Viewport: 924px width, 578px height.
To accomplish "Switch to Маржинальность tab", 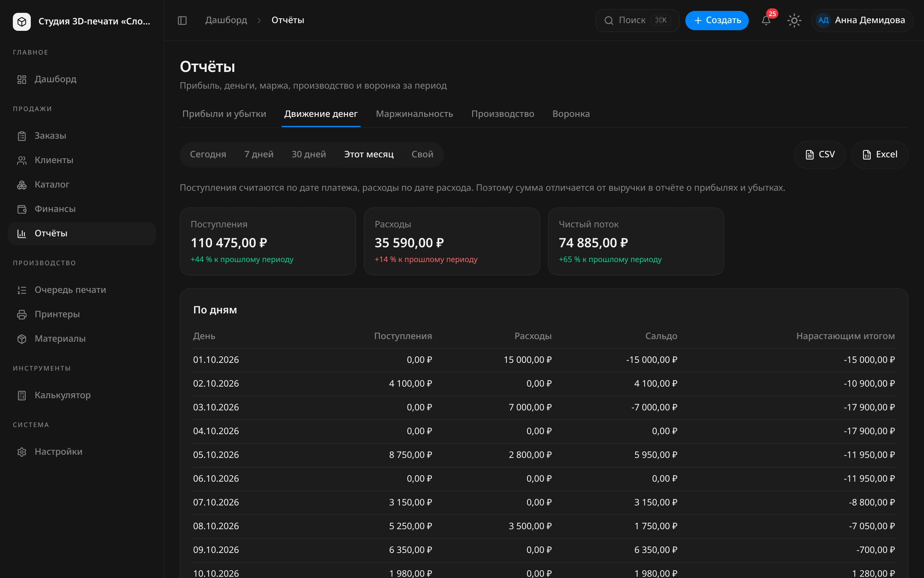I will tap(414, 114).
